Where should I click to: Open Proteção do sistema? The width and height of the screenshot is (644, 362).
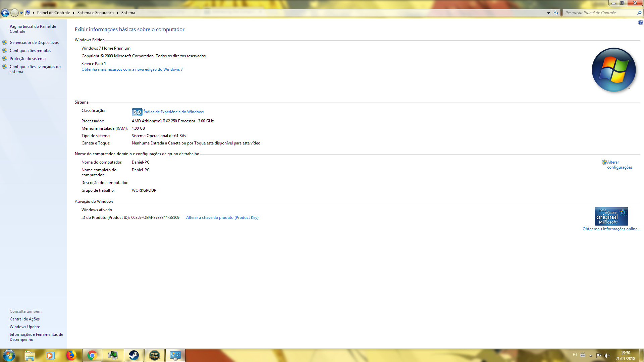pos(28,59)
